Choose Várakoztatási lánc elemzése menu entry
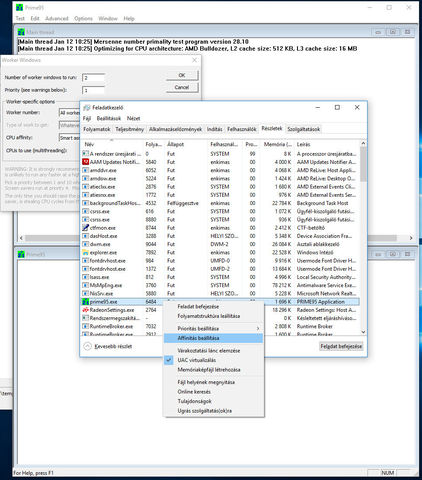Image resolution: width=422 pixels, height=480 pixels. coord(213,351)
